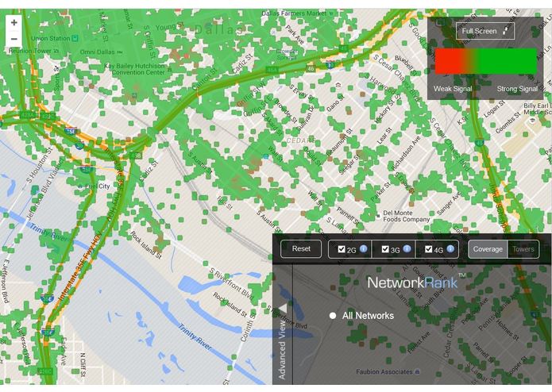This screenshot has width=552, height=392.
Task: Switch to Coverage view
Action: pos(488,249)
